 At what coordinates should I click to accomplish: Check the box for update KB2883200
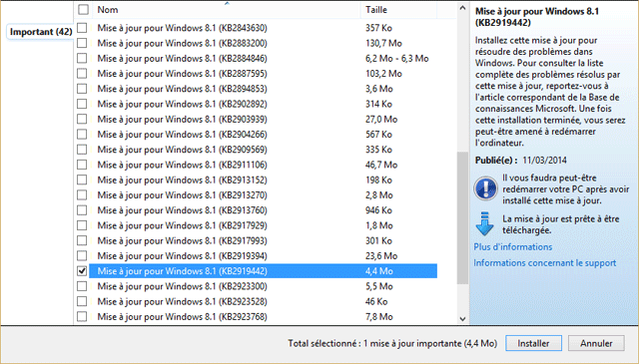click(82, 43)
